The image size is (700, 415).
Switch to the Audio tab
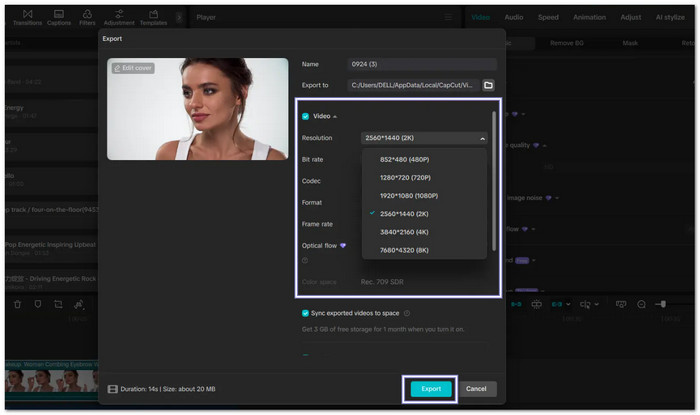(514, 17)
